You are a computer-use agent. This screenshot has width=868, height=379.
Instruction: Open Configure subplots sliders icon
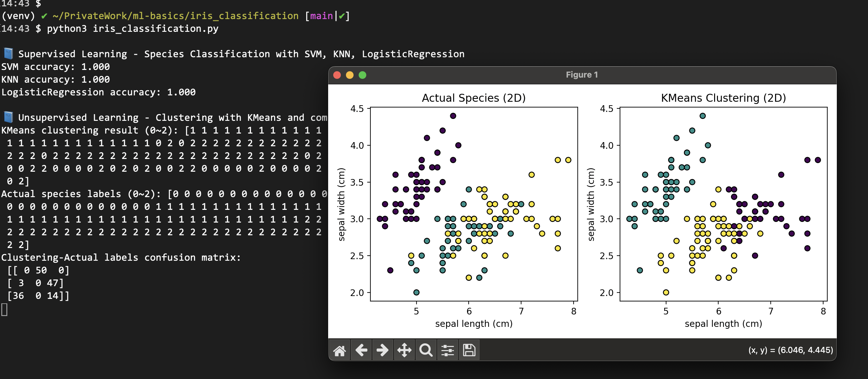[447, 350]
